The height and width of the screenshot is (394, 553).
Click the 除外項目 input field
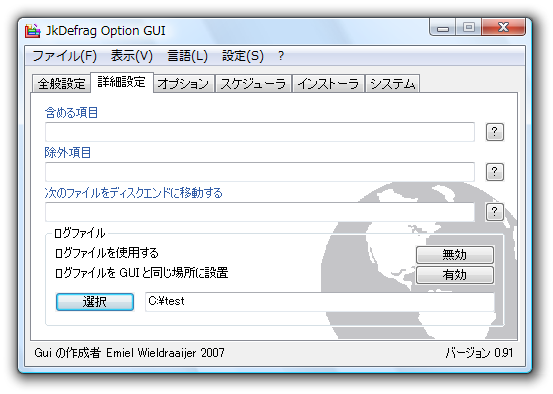coord(260,172)
